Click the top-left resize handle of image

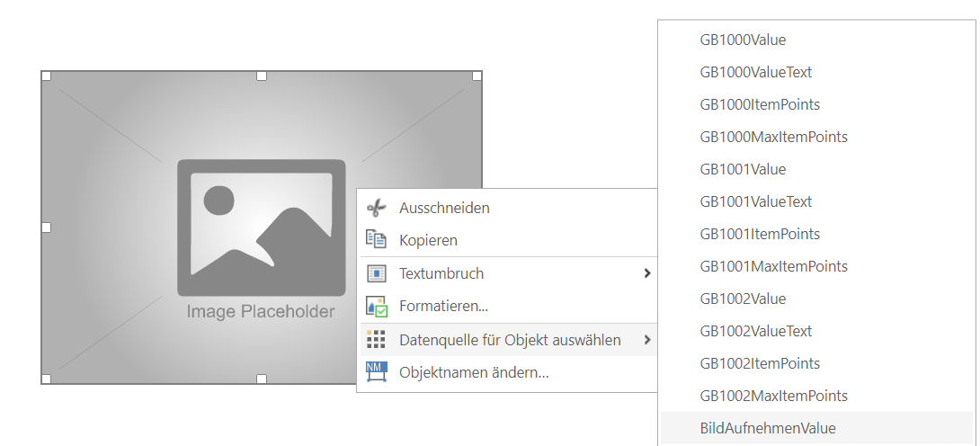[46, 76]
